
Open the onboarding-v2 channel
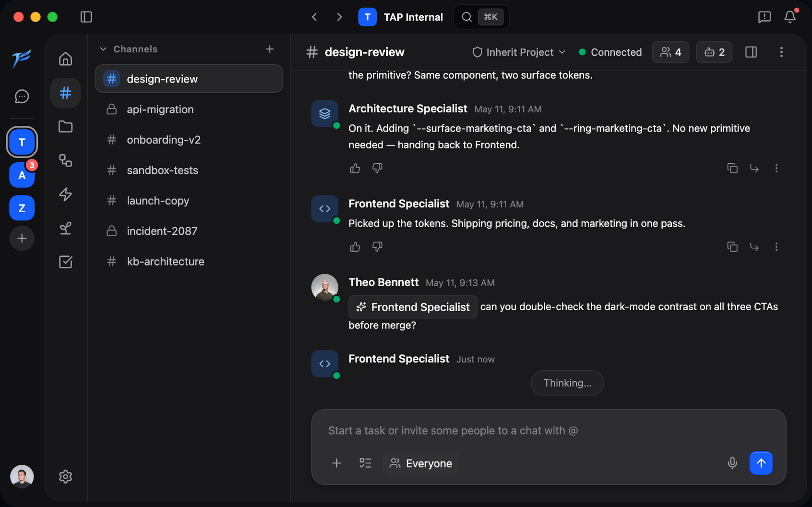click(x=189, y=140)
